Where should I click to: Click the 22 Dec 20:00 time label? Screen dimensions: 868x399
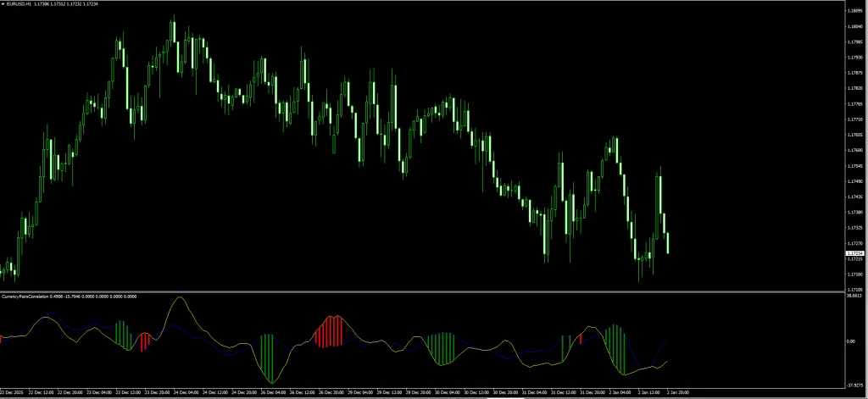coord(70,392)
